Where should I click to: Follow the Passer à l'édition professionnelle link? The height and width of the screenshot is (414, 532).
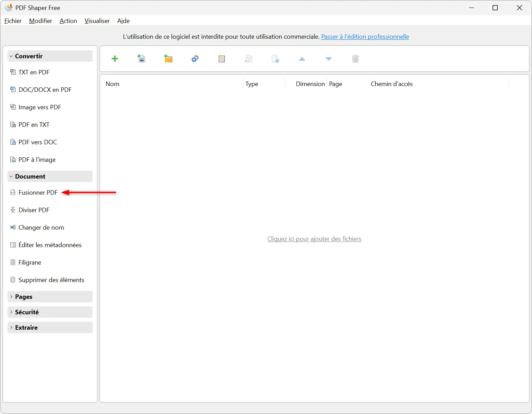point(365,37)
